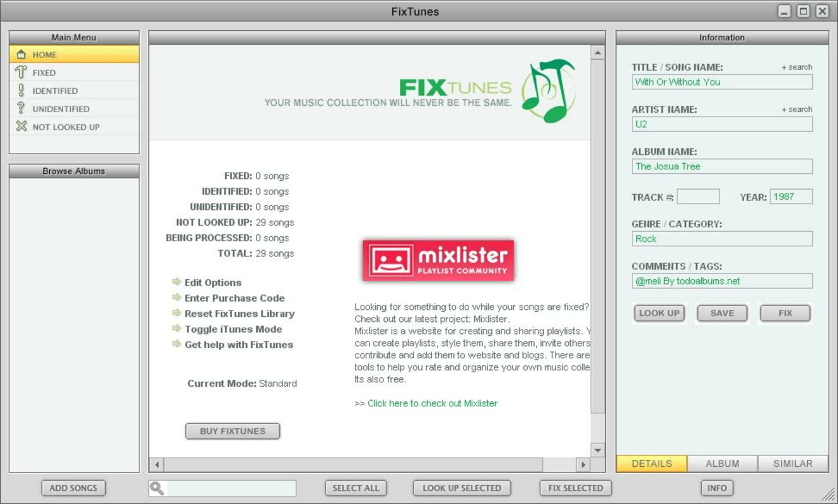This screenshot has height=504, width=838.
Task: Click the FixTunes music note logo
Action: (x=549, y=91)
